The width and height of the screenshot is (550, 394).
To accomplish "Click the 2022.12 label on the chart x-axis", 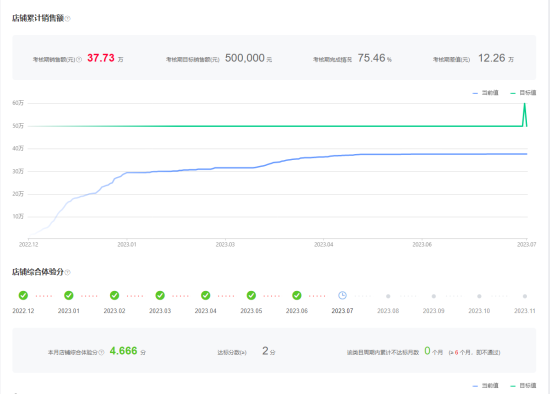I will point(28,245).
